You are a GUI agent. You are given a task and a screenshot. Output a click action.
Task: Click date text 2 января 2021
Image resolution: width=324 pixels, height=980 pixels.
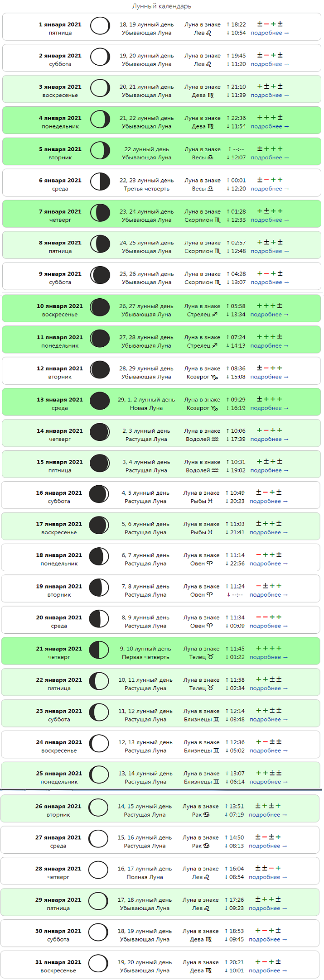pyautogui.click(x=60, y=56)
